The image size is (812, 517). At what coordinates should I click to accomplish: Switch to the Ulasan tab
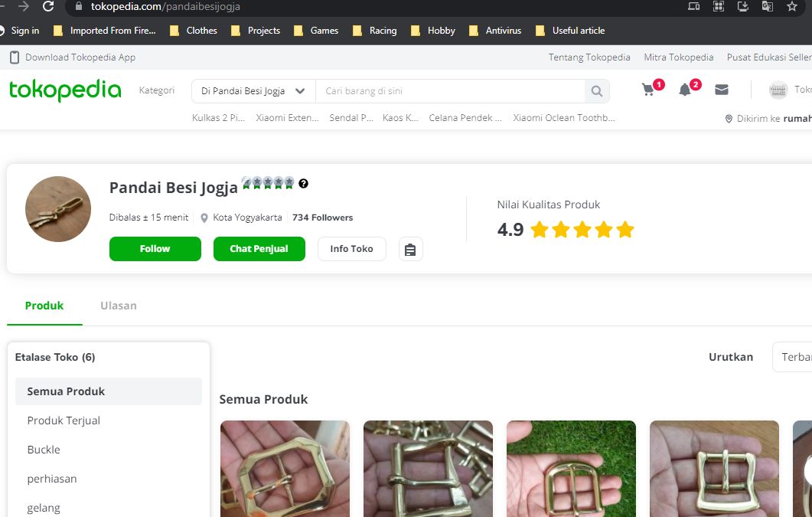click(x=119, y=306)
